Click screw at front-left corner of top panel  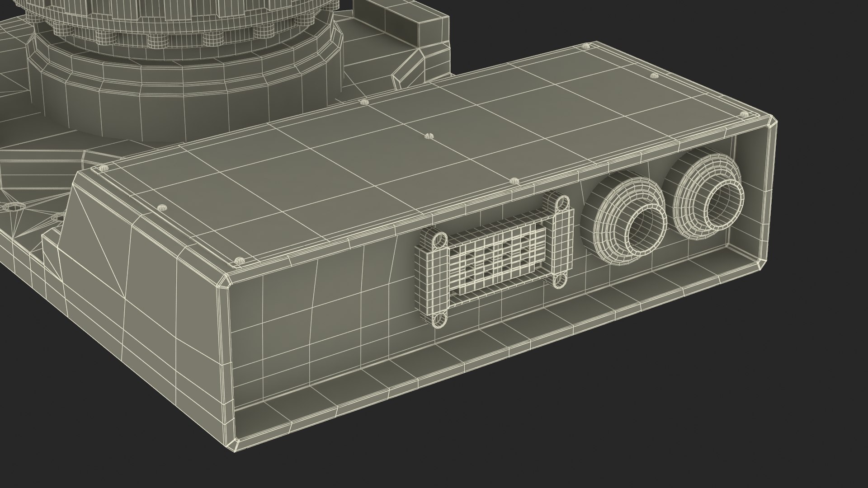(x=239, y=260)
